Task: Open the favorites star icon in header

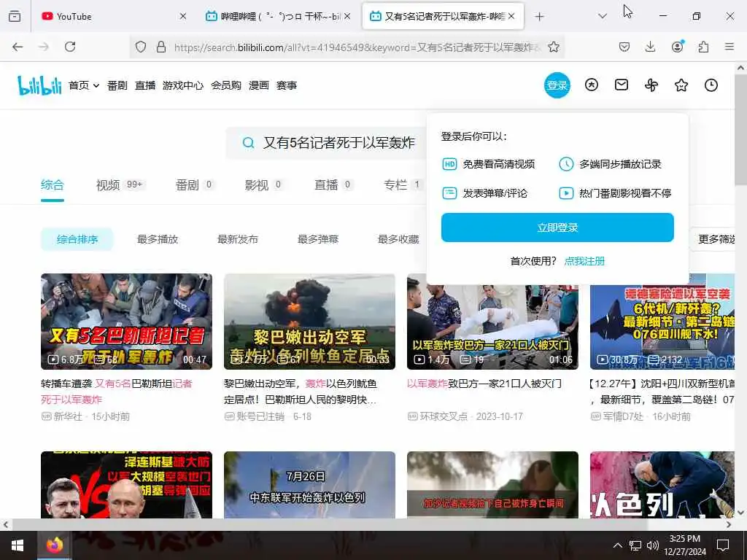Action: point(681,85)
